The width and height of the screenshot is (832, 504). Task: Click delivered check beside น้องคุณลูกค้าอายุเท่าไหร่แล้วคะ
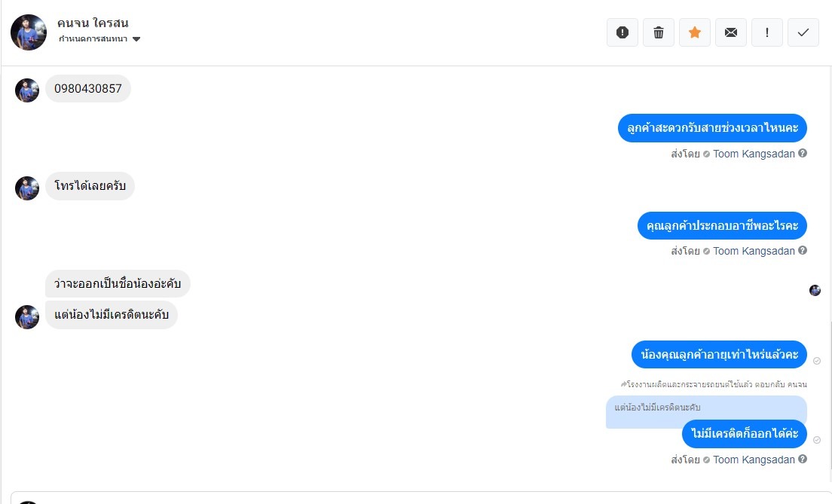point(817,361)
